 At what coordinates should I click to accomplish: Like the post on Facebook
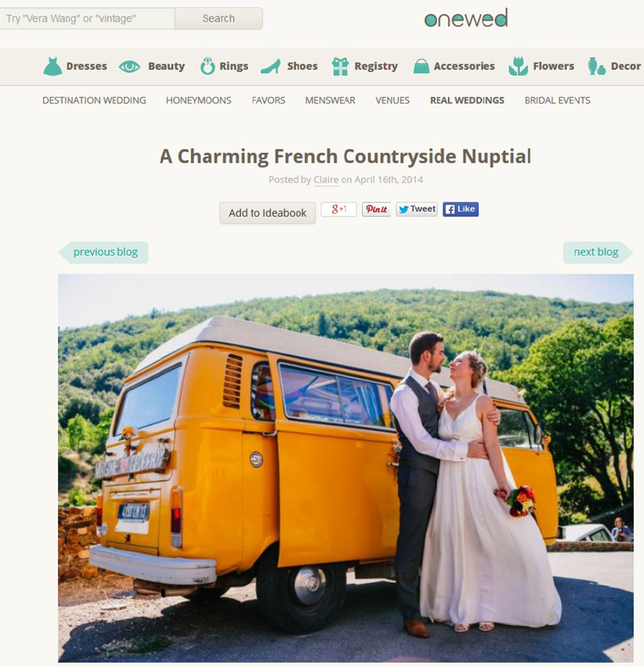[x=461, y=209]
